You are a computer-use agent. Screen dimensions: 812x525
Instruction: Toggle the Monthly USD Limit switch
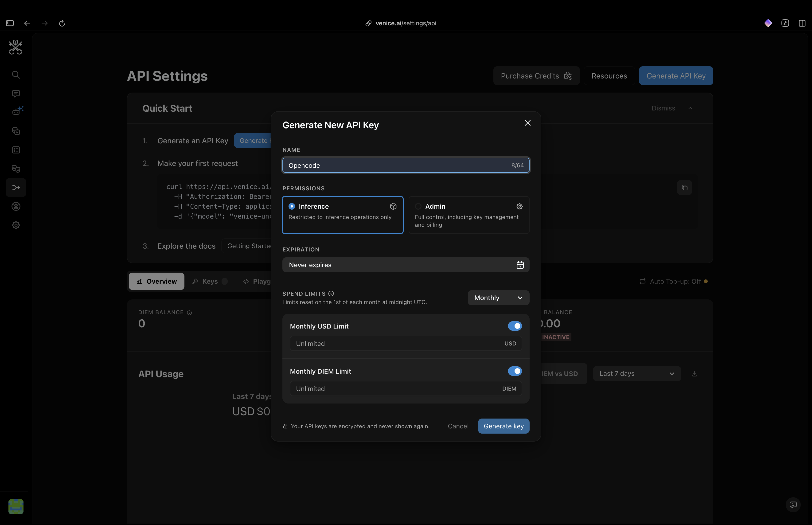click(515, 326)
